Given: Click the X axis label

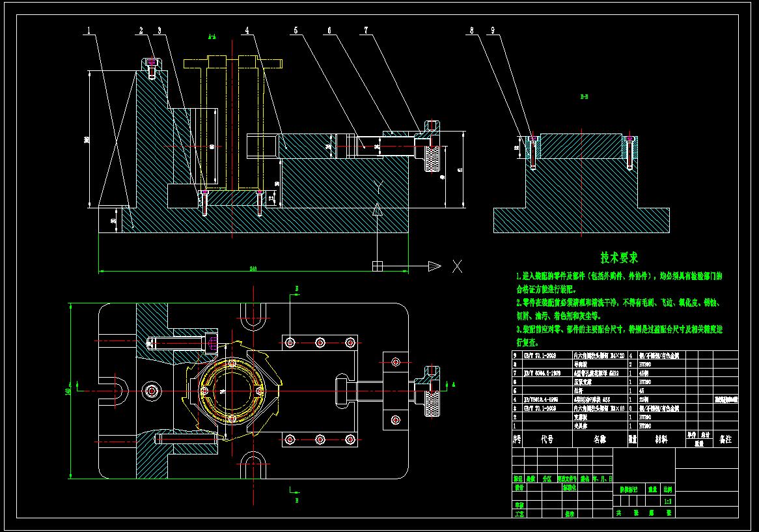Looking at the screenshot, I should (457, 266).
